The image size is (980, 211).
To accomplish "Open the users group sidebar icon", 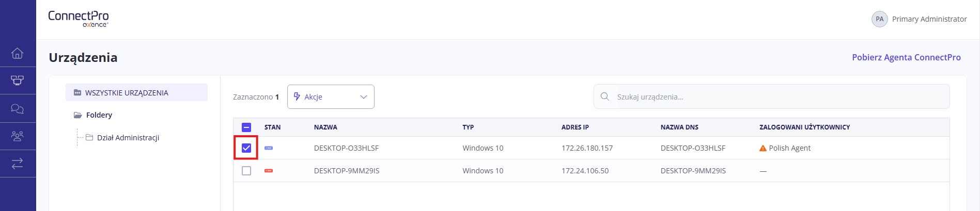I will pos(18,136).
